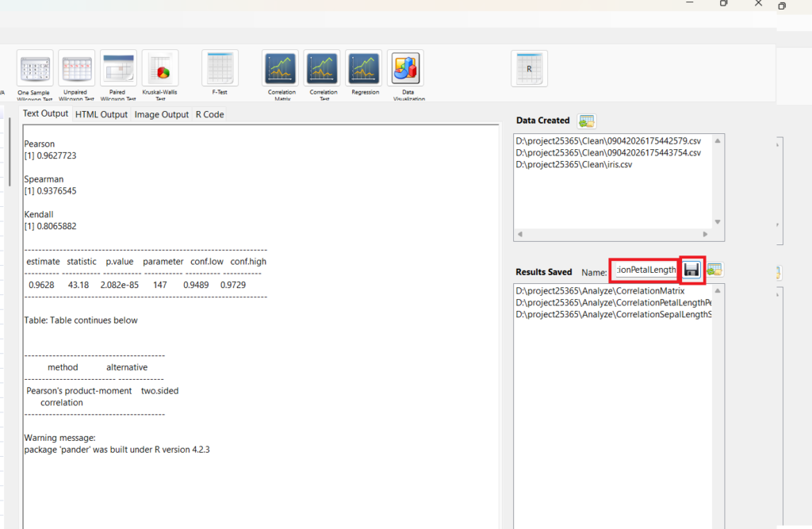Viewport: 812px width, 529px height.
Task: Run the One Sample Wilcoxon Test
Action: coord(35,69)
